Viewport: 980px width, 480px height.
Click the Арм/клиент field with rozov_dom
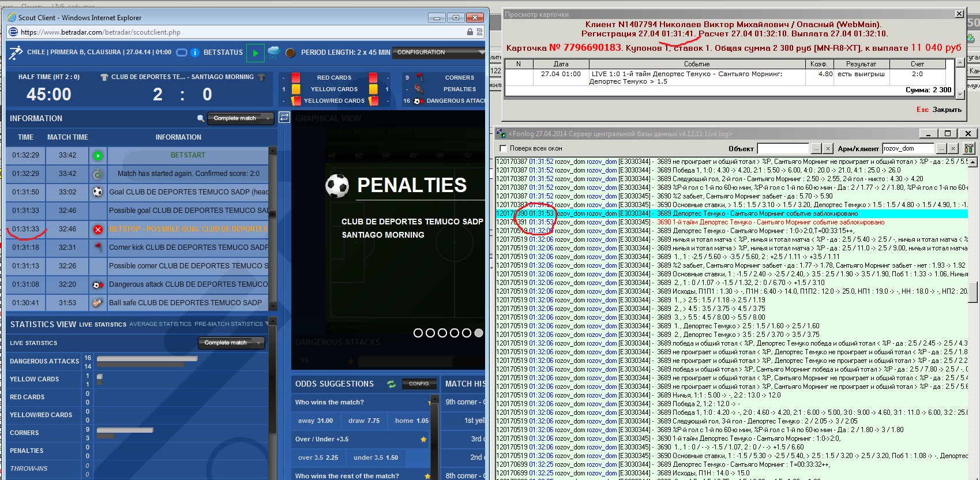click(x=908, y=148)
